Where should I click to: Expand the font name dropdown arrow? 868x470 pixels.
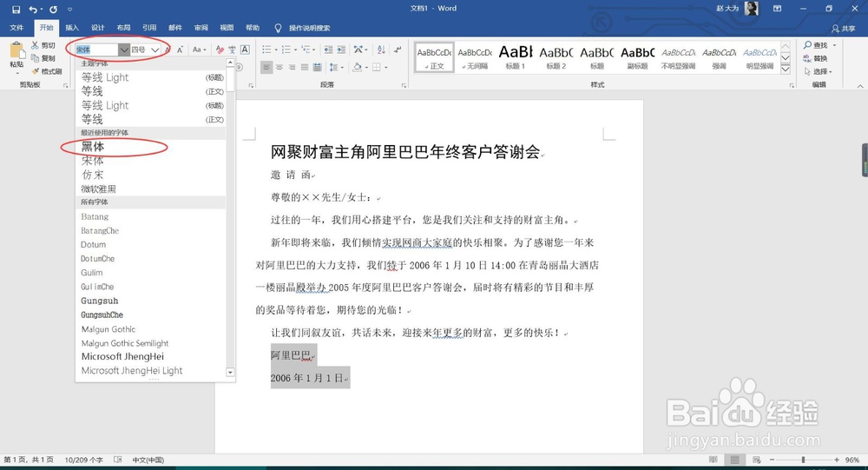click(124, 50)
